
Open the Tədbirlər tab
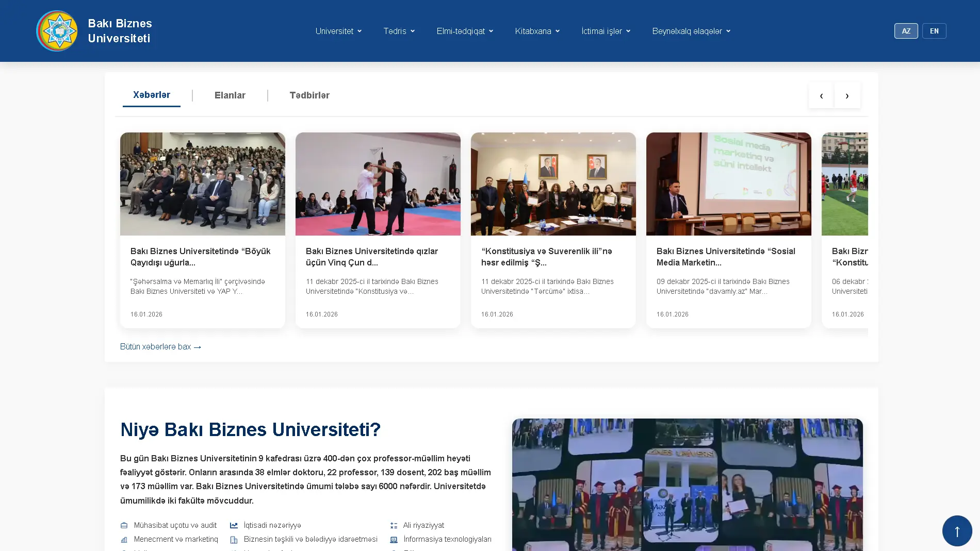[x=309, y=95]
